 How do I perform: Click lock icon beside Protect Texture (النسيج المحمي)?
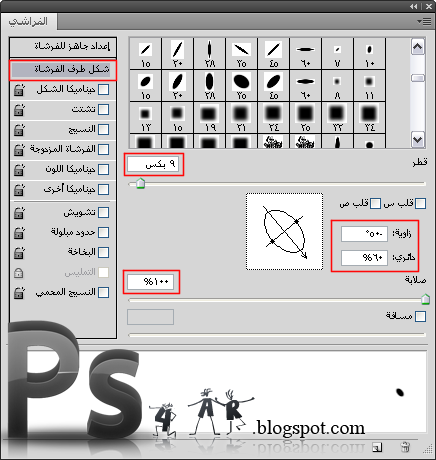[19, 293]
